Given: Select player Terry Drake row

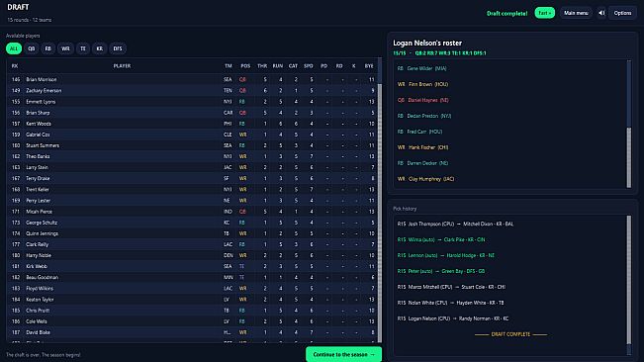Looking at the screenshot, I should click(x=191, y=179).
